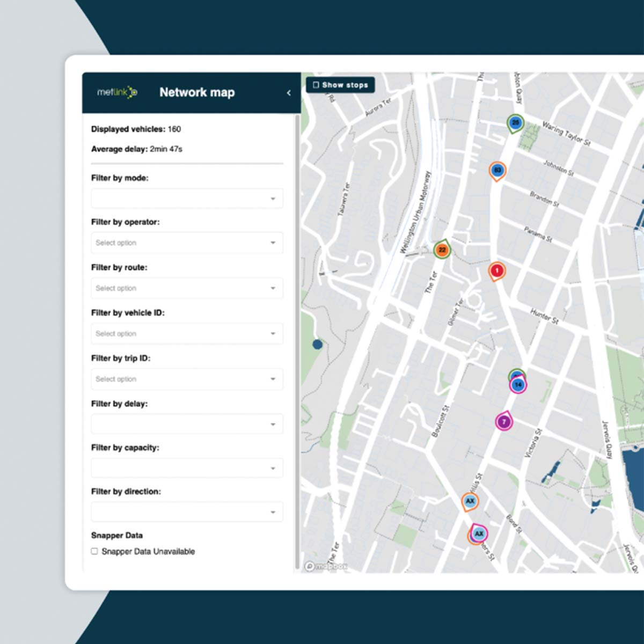Select the route 7 marker near Victoria St
Screen dimensions: 644x644
pos(504,422)
